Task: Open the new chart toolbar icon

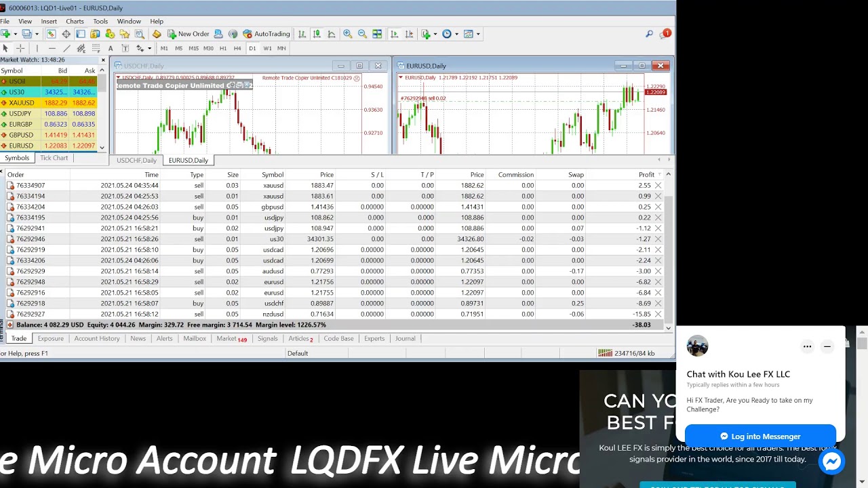Action: [x=5, y=34]
